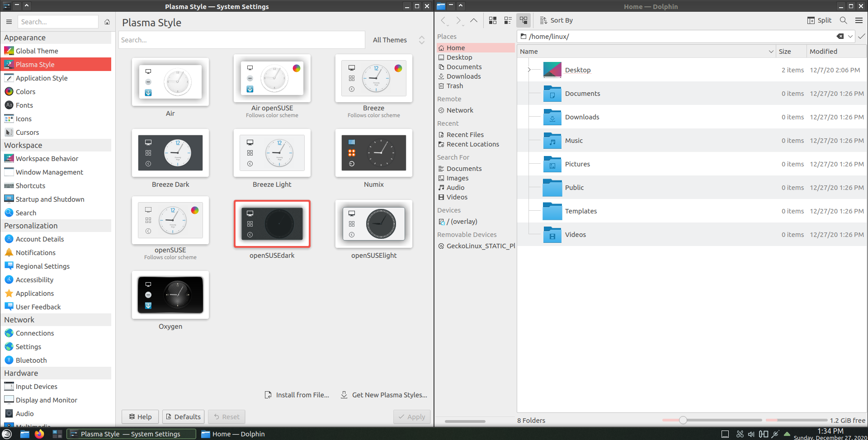The width and height of the screenshot is (868, 440).
Task: Select the Templates folder row
Action: (692, 211)
